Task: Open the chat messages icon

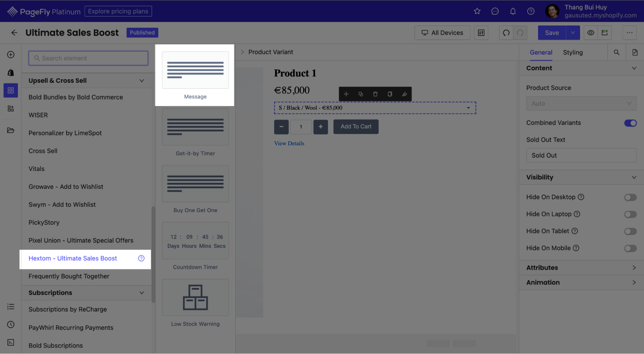Action: [495, 11]
